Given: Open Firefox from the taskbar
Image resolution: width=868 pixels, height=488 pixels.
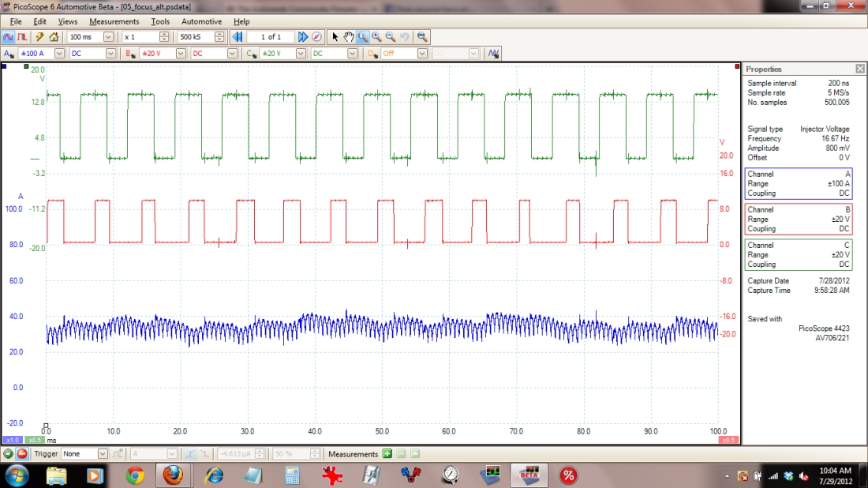Looking at the screenshot, I should 173,475.
